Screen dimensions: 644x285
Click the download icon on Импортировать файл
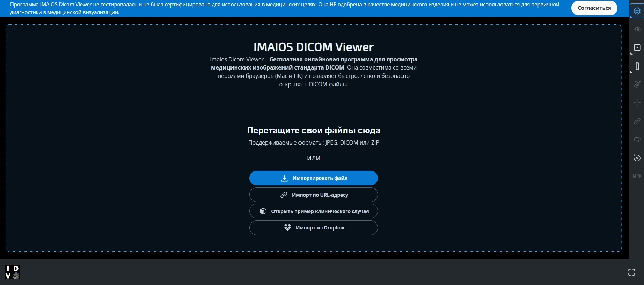tap(285, 178)
